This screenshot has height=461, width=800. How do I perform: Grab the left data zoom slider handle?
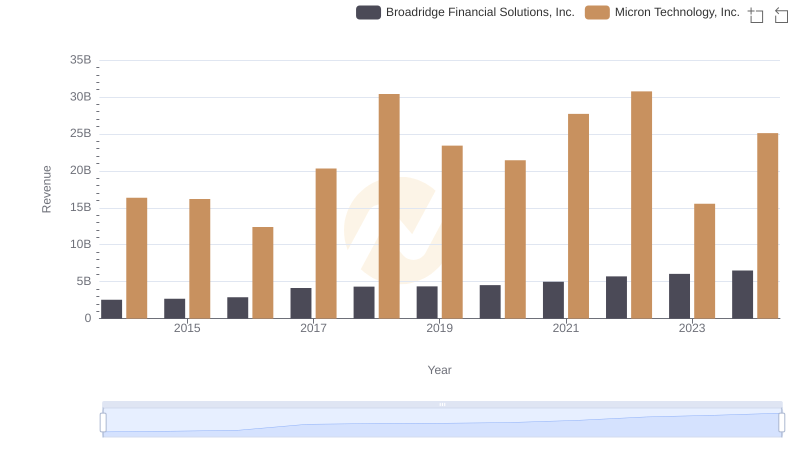[103, 423]
